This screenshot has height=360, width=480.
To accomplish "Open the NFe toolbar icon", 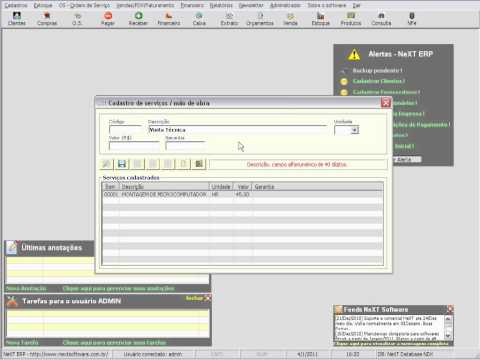I will tap(412, 19).
